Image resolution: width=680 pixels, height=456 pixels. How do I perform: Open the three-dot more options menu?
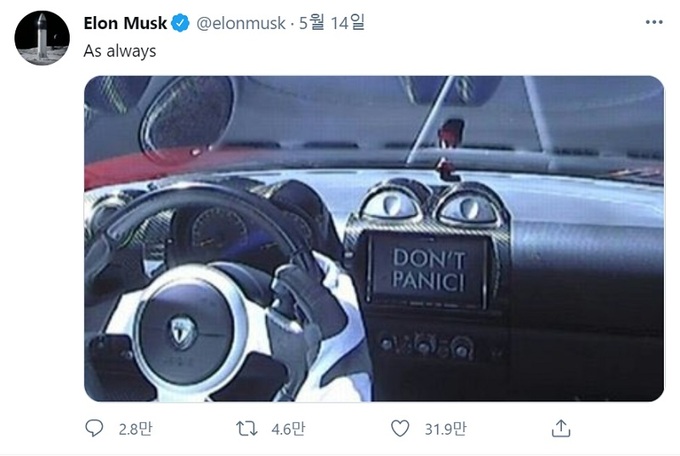click(x=654, y=22)
